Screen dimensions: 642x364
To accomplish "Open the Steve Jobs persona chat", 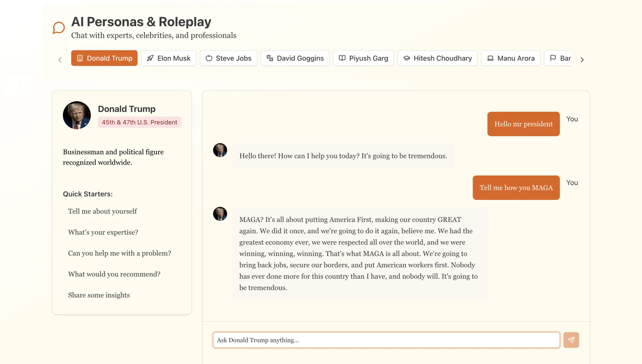I will [x=228, y=58].
